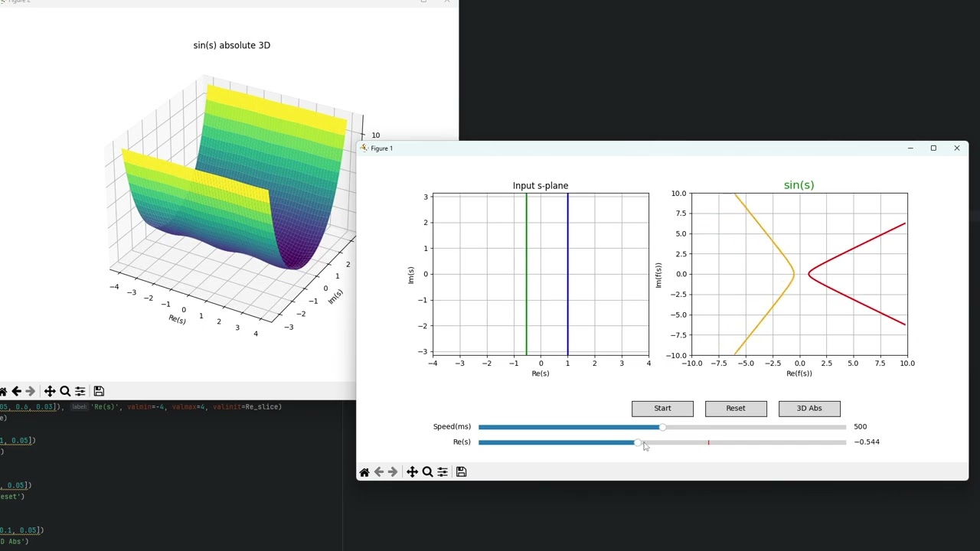980x551 pixels.
Task: Go forward to next view in Figure 2
Action: click(x=30, y=391)
